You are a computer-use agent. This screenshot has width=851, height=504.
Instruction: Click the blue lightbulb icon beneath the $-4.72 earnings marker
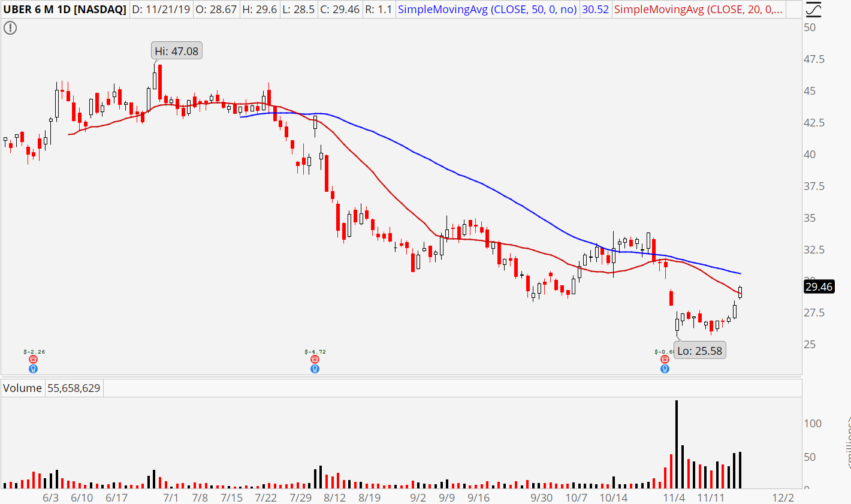[315, 369]
